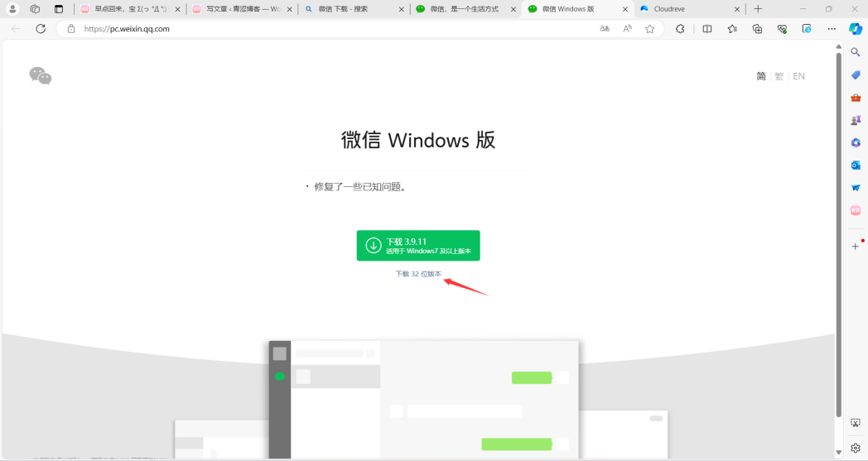Open sidebar Tools briefcase icon
This screenshot has width=868, height=461.
856,98
